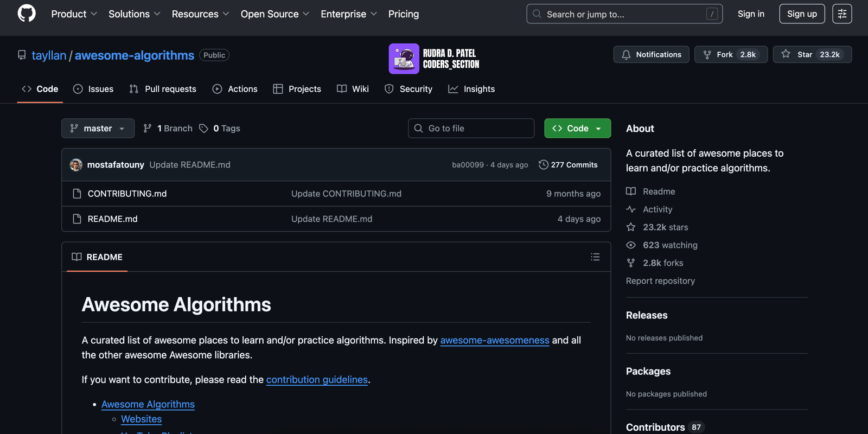Open the appearance settings icon in header

(842, 14)
